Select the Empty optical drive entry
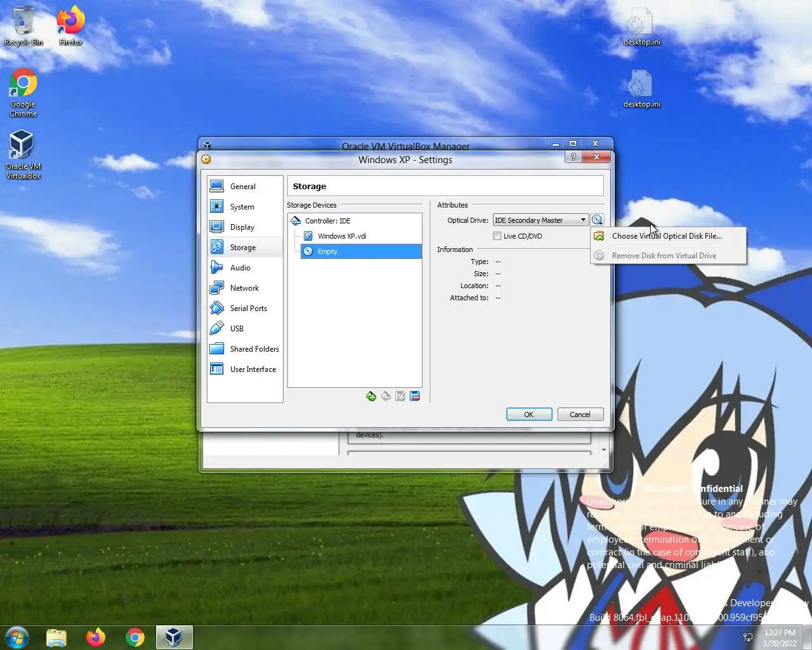 [361, 251]
